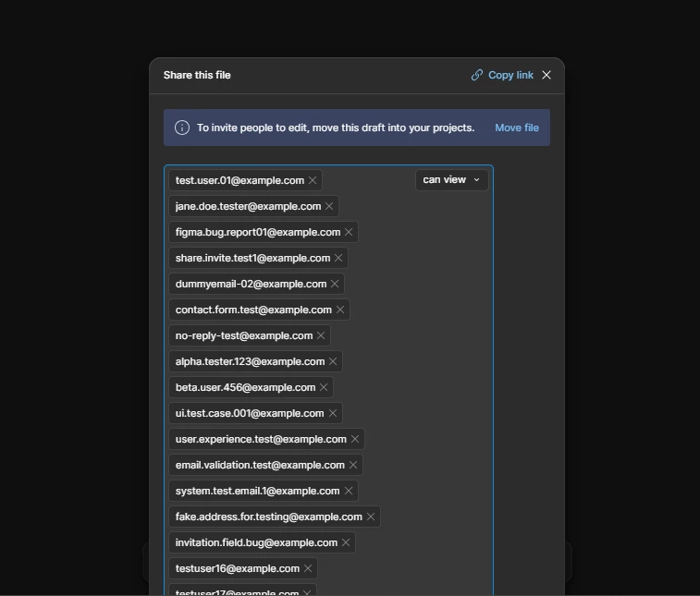
Task: Select the testuser16@example.com email text
Action: 238,568
